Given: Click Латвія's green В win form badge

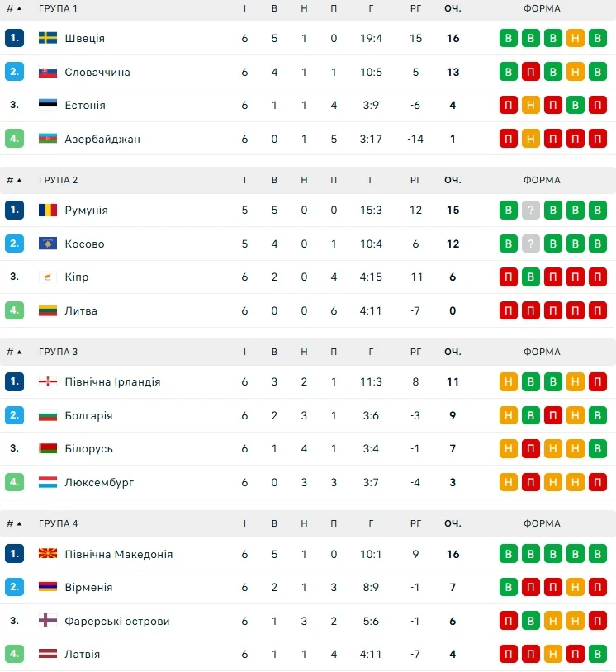Looking at the screenshot, I should point(598,654).
